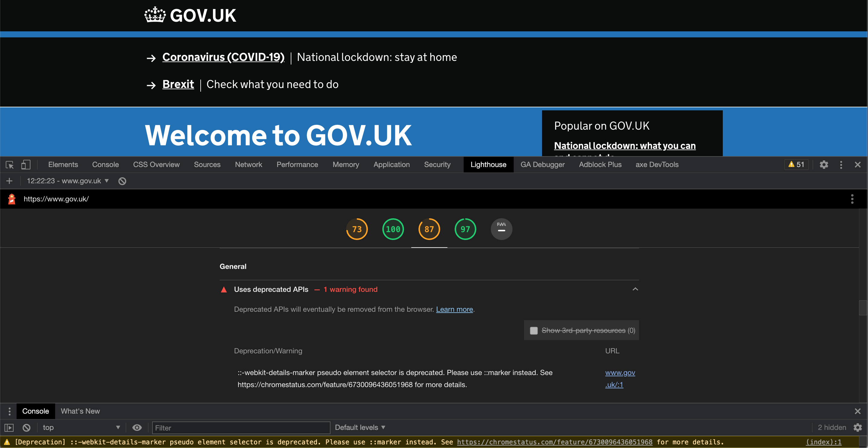Open the Default levels dropdown
868x448 pixels.
(360, 428)
